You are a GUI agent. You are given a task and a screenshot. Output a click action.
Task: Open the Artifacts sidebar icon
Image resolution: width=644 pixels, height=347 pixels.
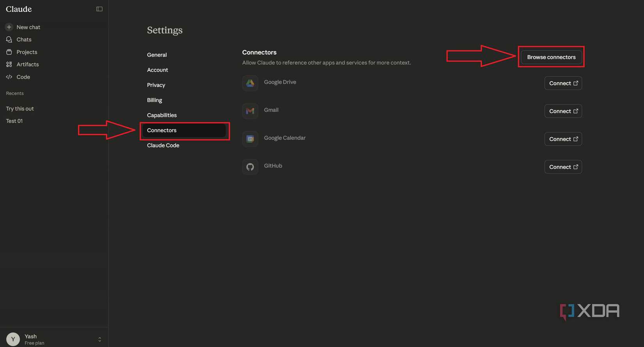point(9,64)
